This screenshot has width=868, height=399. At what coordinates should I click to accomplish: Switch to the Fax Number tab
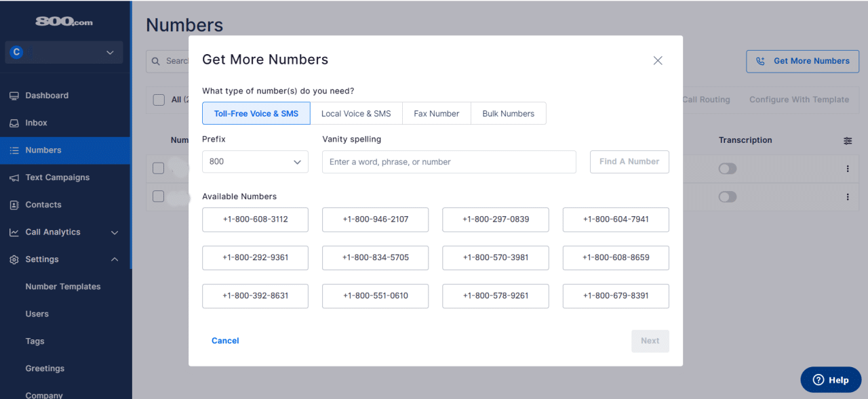coord(436,113)
